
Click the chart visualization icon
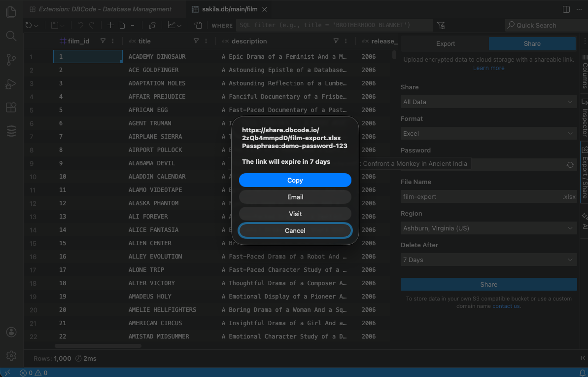[172, 25]
